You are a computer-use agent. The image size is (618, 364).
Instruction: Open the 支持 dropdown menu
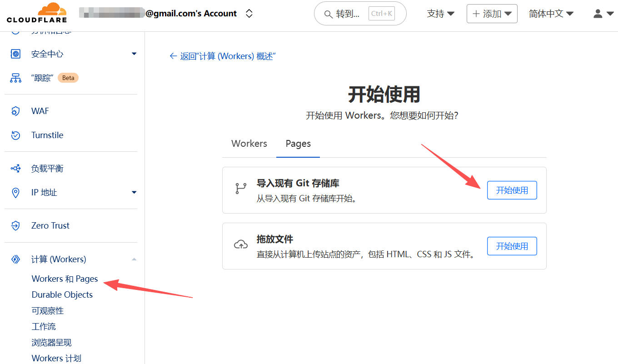(x=440, y=14)
